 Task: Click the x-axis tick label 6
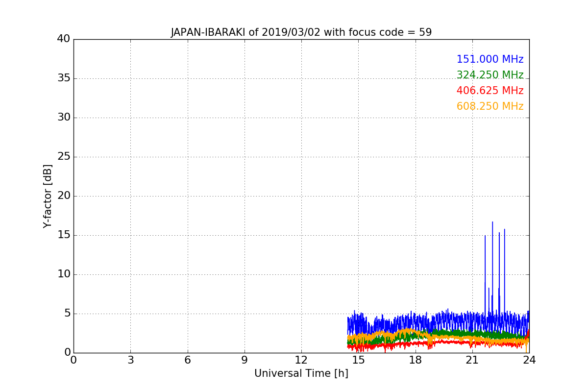[x=187, y=360]
